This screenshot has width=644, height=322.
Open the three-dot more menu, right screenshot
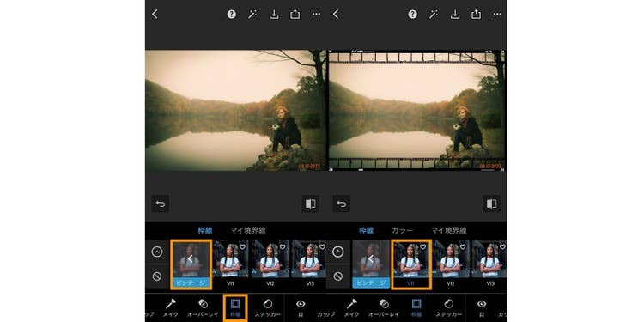497,15
